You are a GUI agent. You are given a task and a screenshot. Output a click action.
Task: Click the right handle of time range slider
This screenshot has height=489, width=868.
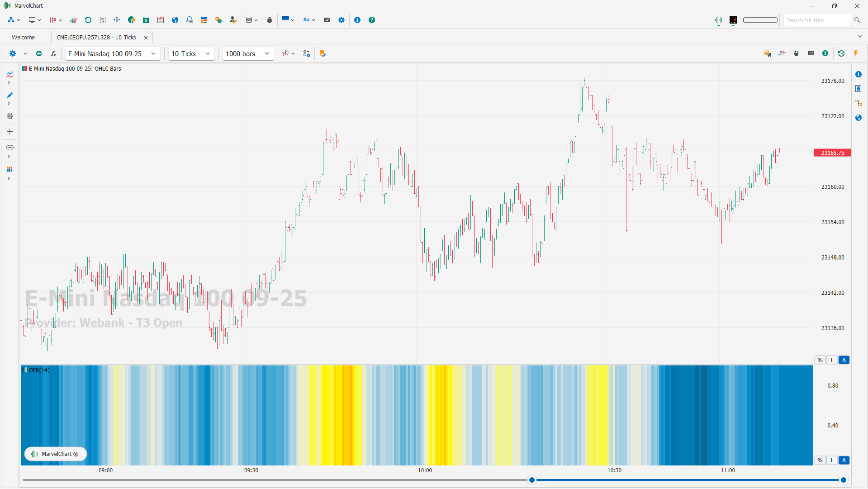pos(843,480)
